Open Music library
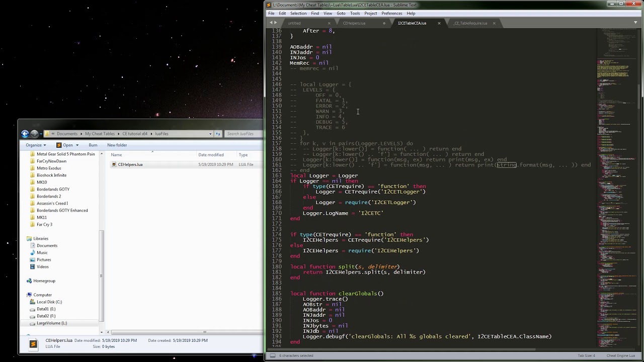 tap(42, 252)
